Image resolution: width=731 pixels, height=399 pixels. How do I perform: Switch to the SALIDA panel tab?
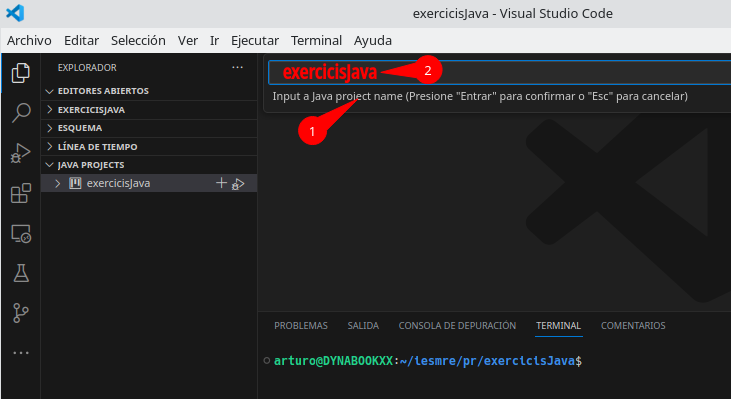coord(363,325)
